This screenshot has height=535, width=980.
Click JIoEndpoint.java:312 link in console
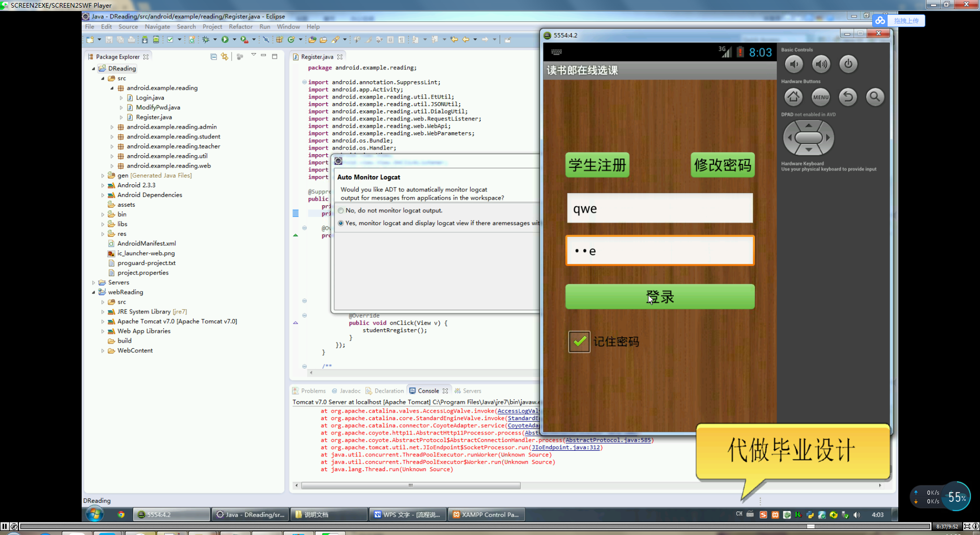(x=566, y=448)
